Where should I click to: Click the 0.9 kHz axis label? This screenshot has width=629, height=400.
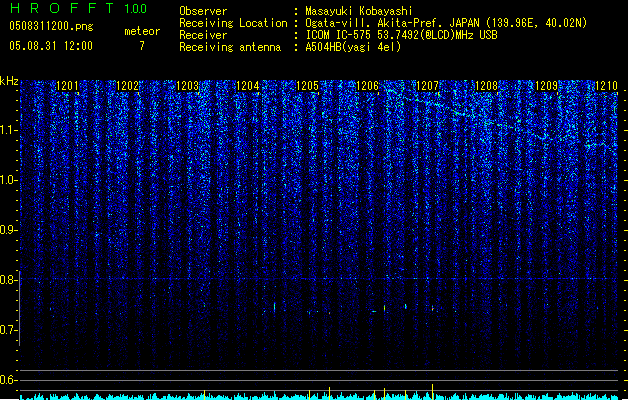click(9, 230)
